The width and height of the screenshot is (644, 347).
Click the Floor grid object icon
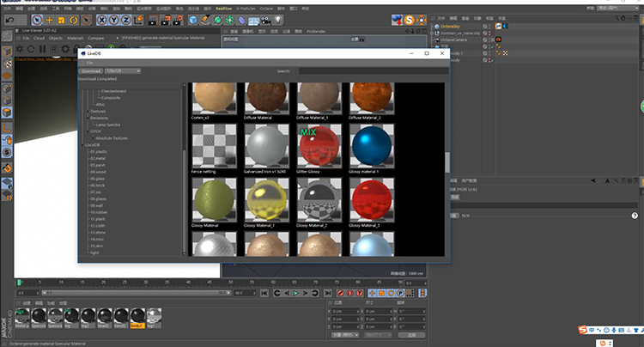click(x=254, y=20)
